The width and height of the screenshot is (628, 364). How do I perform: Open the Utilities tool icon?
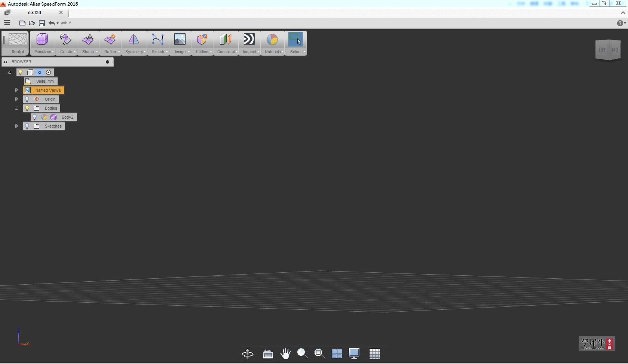pos(202,39)
